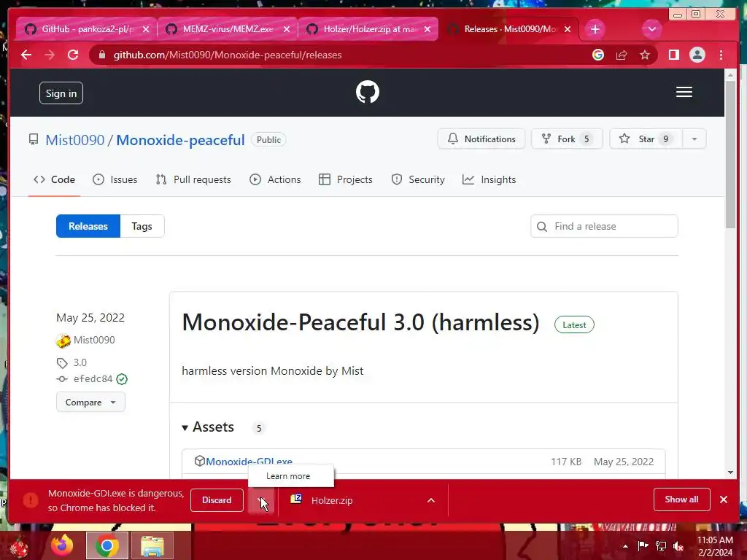This screenshot has height=560, width=747.
Task: Expand the Star lists dropdown arrow
Action: click(694, 139)
